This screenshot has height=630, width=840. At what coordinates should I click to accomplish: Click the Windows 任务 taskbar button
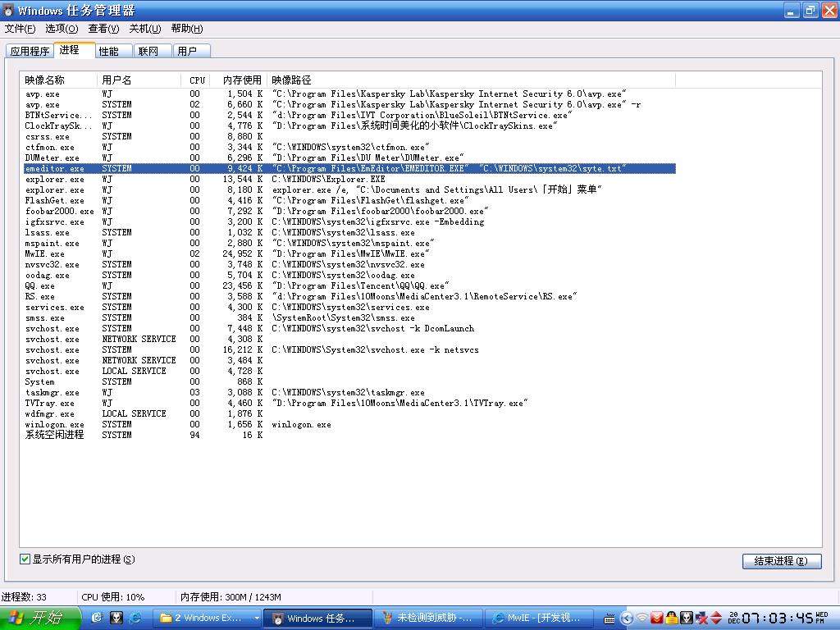[316, 619]
